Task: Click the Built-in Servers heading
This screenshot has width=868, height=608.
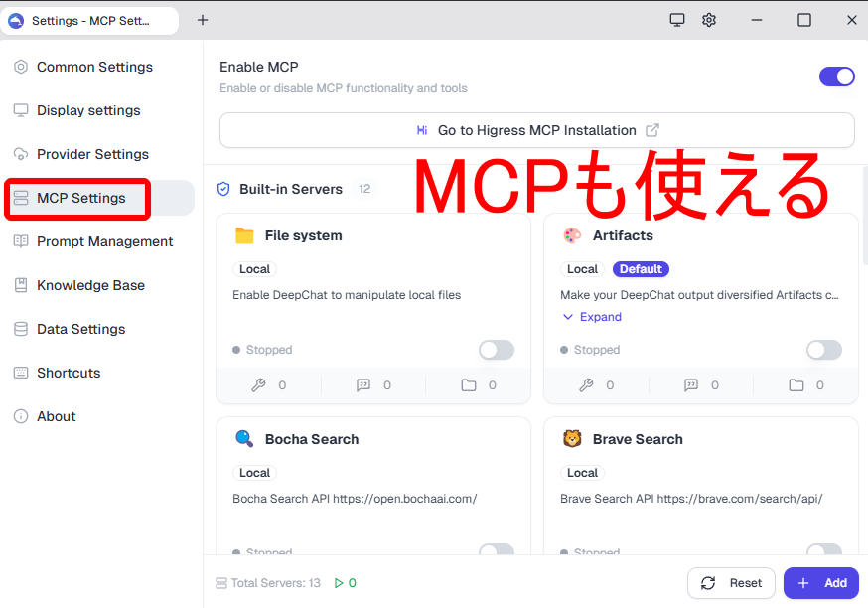Action: [x=291, y=190]
